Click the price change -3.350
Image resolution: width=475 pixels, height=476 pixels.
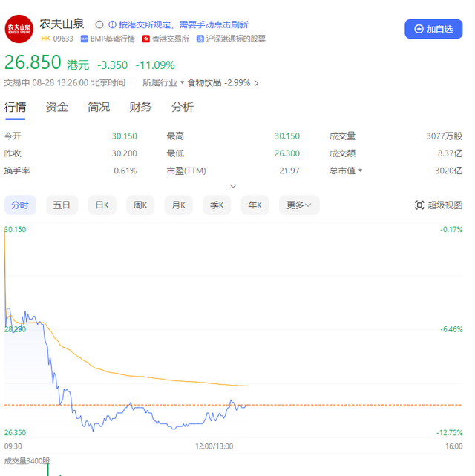tap(113, 65)
